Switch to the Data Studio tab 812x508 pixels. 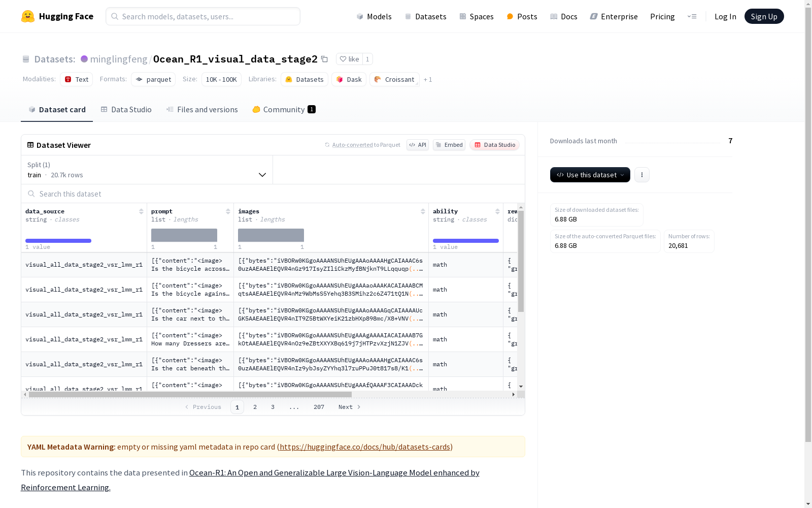click(126, 109)
